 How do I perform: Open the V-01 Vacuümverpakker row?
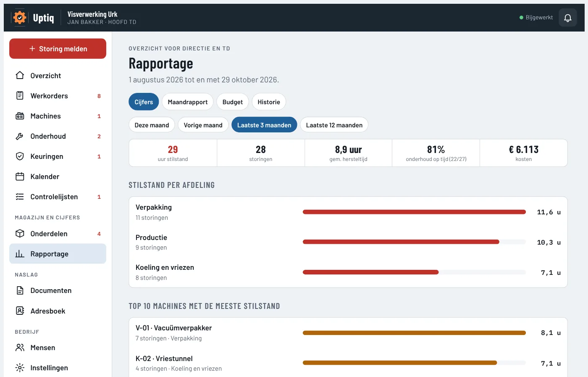[348, 333]
